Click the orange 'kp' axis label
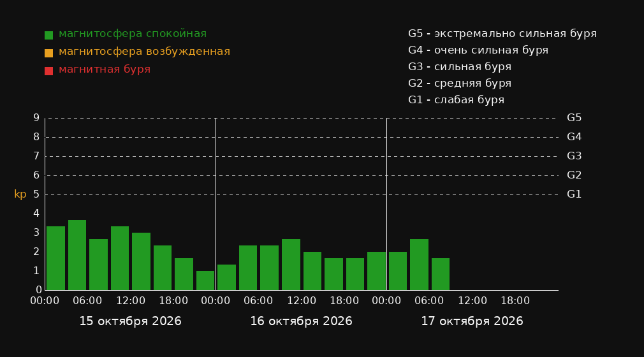The height and width of the screenshot is (357, 644). point(20,194)
